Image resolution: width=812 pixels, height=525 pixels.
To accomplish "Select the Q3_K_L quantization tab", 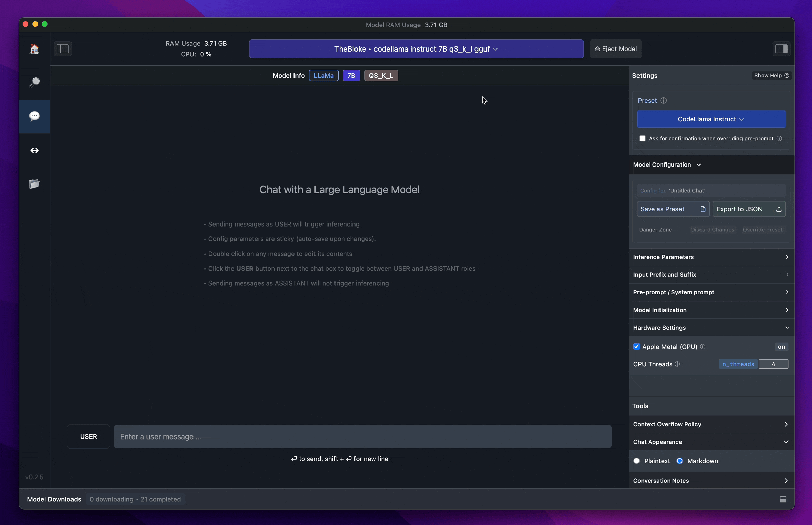I will point(381,75).
